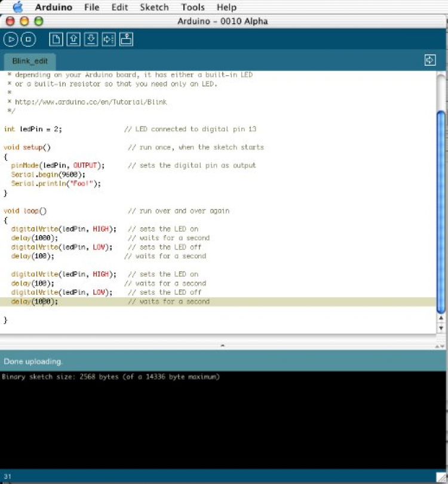This screenshot has height=484, width=448.
Task: Open the Edit menu
Action: [x=119, y=7]
